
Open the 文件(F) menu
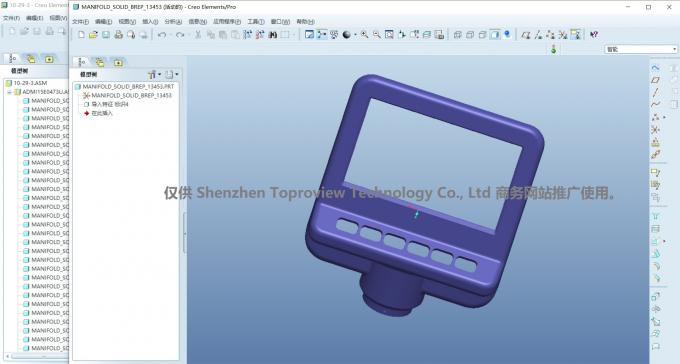click(80, 22)
